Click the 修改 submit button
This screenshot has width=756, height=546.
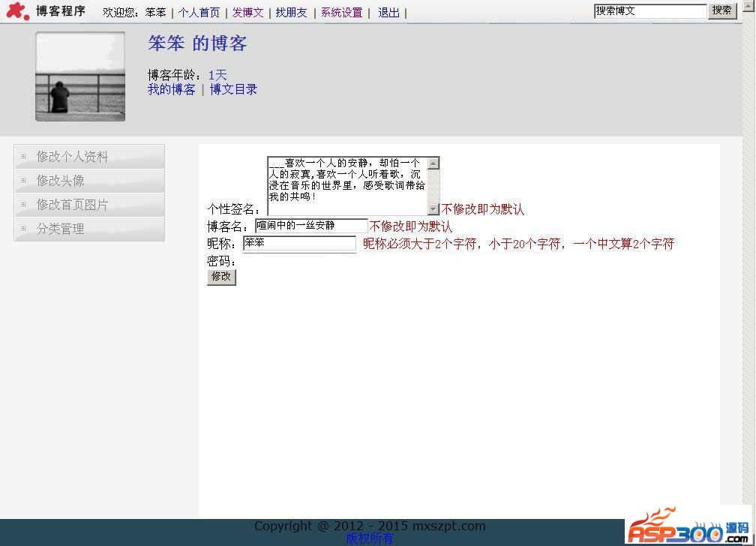pos(221,277)
